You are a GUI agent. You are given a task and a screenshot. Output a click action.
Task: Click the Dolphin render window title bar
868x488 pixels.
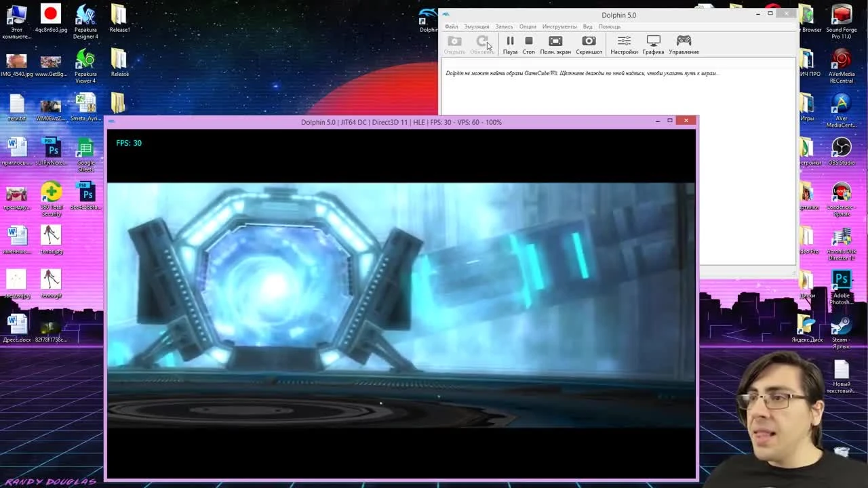tap(401, 122)
